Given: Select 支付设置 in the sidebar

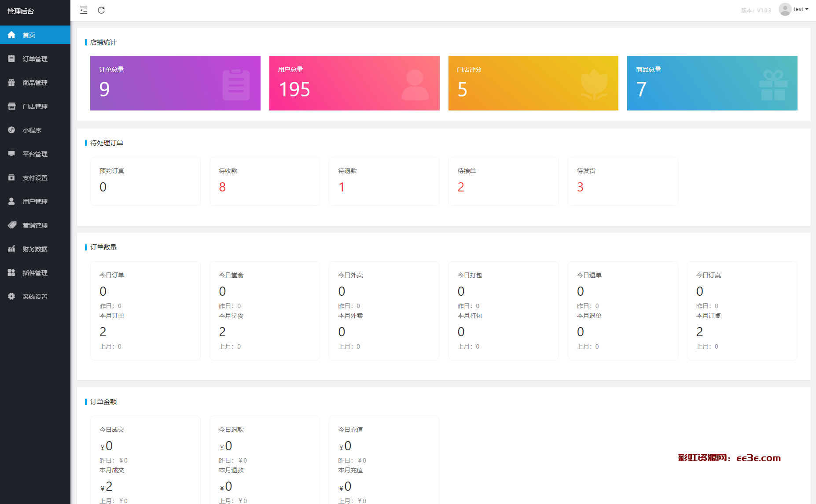Looking at the screenshot, I should (35, 178).
